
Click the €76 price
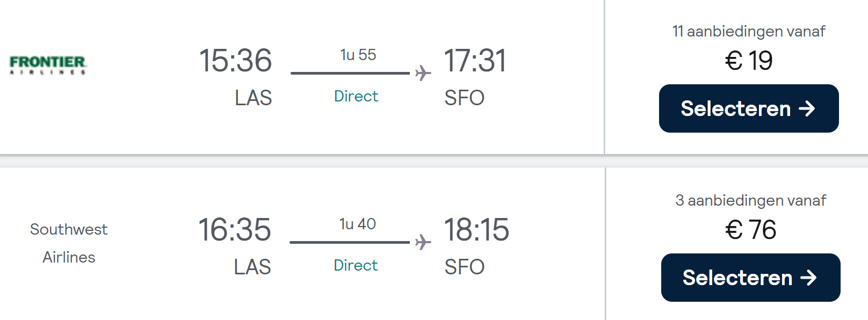coord(750,230)
